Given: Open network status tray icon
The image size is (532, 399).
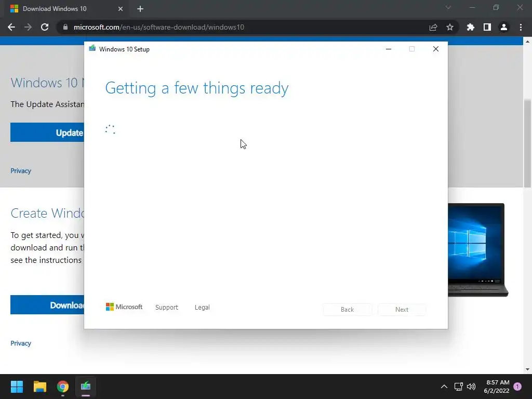Looking at the screenshot, I should [458, 387].
